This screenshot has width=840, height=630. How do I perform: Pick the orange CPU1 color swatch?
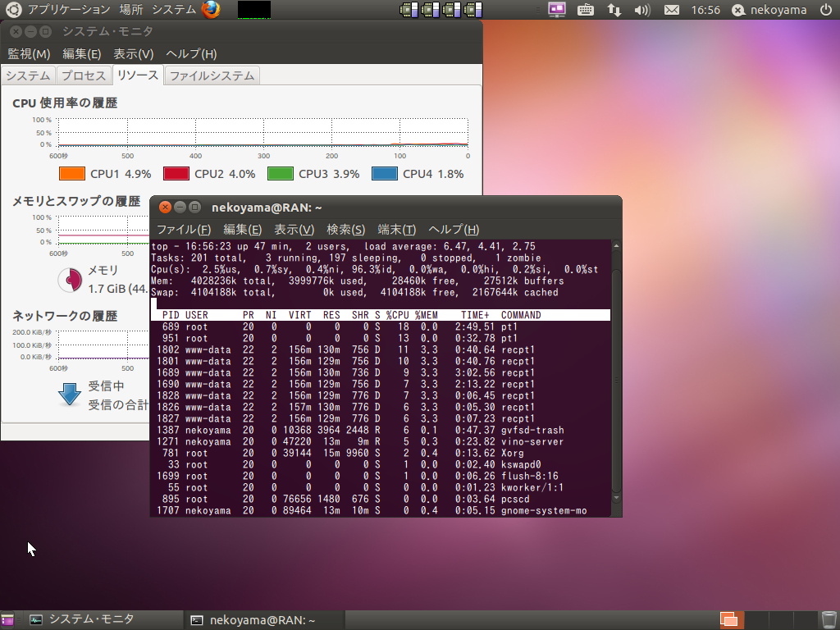coord(72,174)
